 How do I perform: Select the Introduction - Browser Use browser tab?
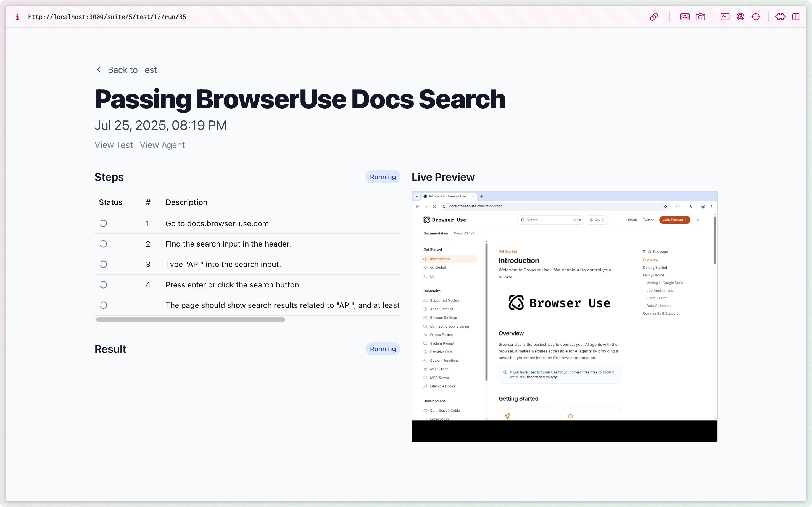coord(448,196)
